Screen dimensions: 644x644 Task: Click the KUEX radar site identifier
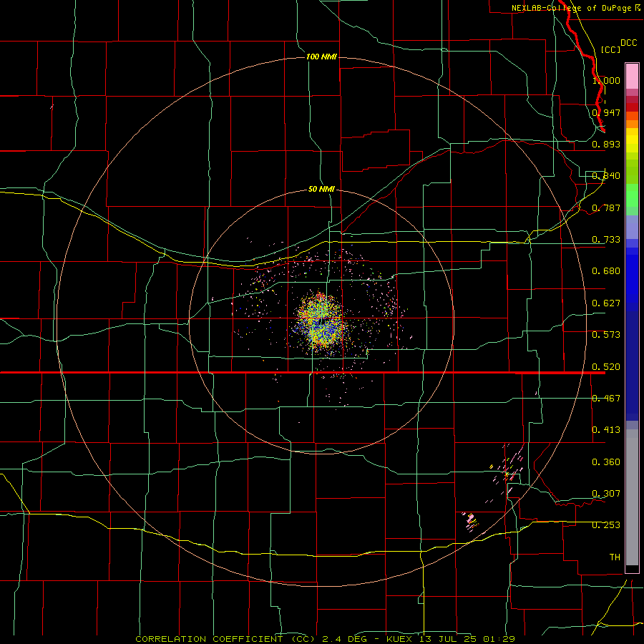point(401,639)
